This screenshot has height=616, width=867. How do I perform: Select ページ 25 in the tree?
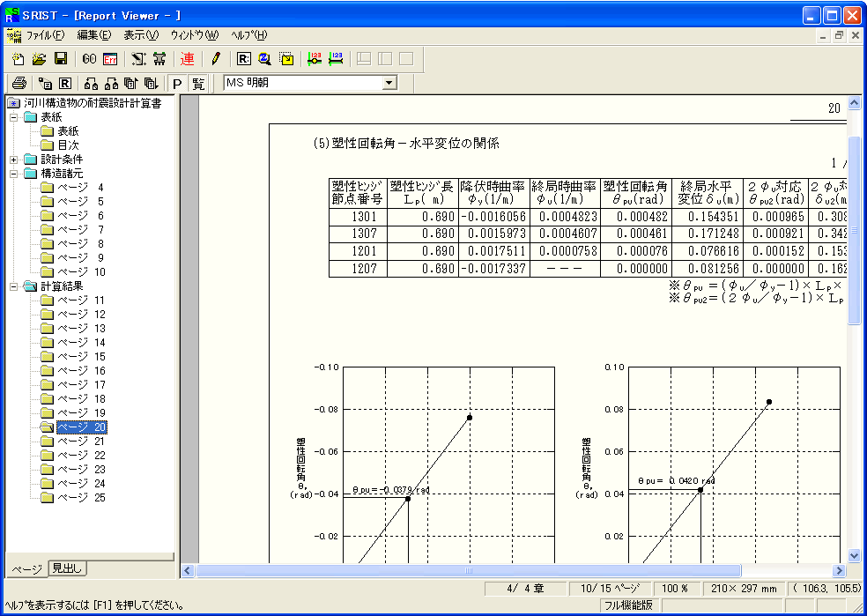point(81,498)
